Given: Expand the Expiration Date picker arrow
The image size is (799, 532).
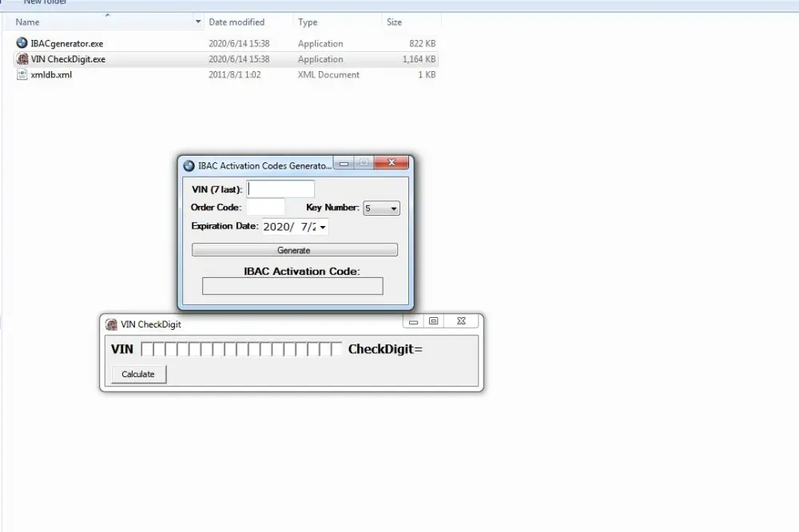Looking at the screenshot, I should point(323,228).
